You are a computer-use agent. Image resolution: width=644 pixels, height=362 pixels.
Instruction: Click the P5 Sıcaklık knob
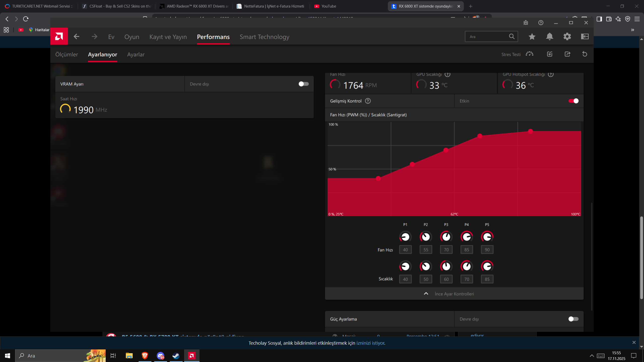(x=487, y=266)
